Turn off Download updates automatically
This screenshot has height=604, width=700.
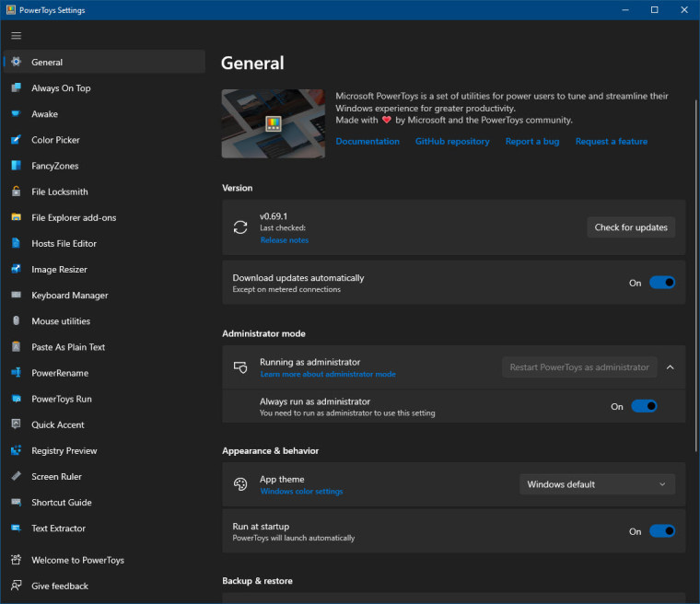pyautogui.click(x=662, y=283)
